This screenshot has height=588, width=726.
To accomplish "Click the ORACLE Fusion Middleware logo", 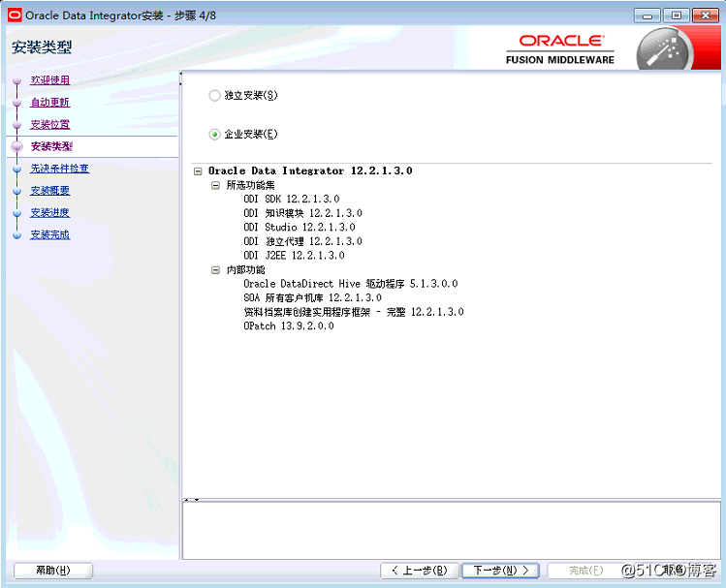I will click(x=560, y=49).
